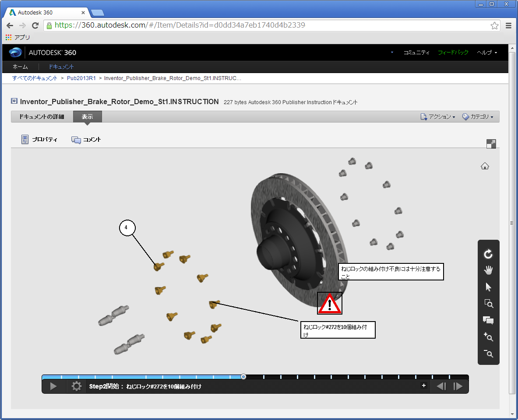518x420 pixels.
Task: Close the Autodesk 360 tab
Action: [x=83, y=13]
